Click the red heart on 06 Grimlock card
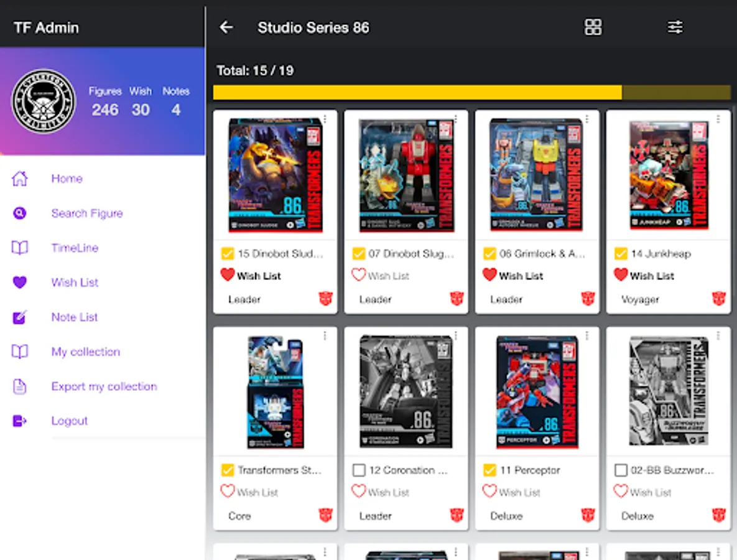 tap(489, 275)
